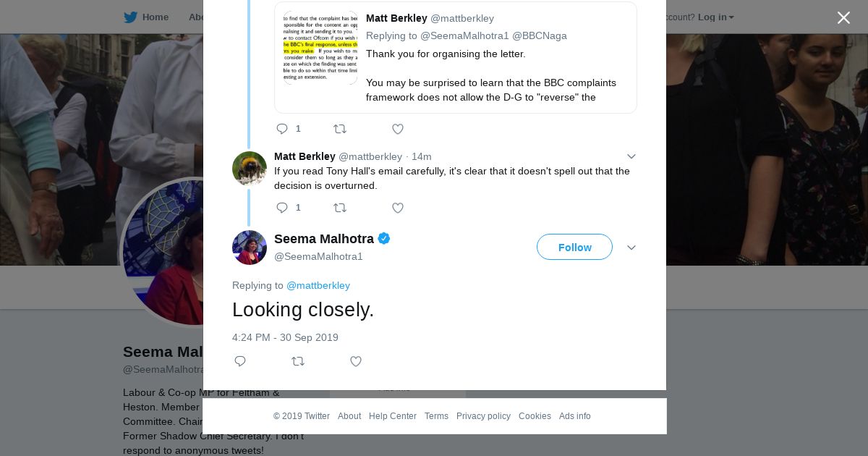868x456 pixels.
Task: Open the Log in dropdown
Action: (715, 17)
